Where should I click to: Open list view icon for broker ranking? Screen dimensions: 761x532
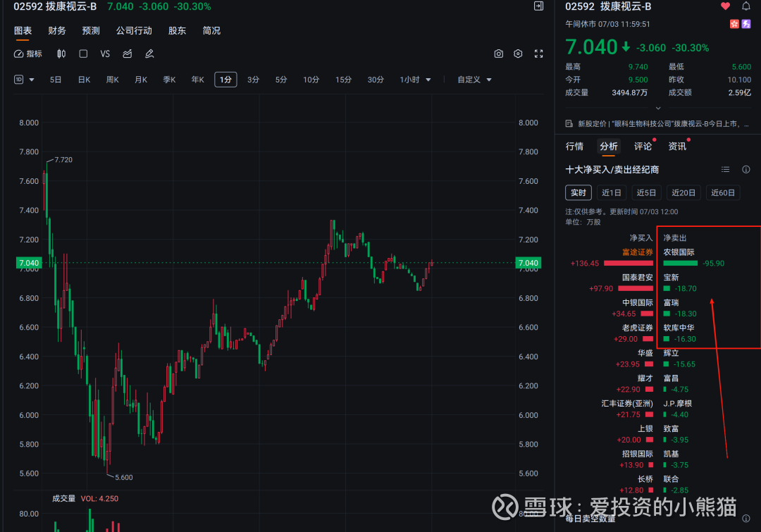[726, 169]
